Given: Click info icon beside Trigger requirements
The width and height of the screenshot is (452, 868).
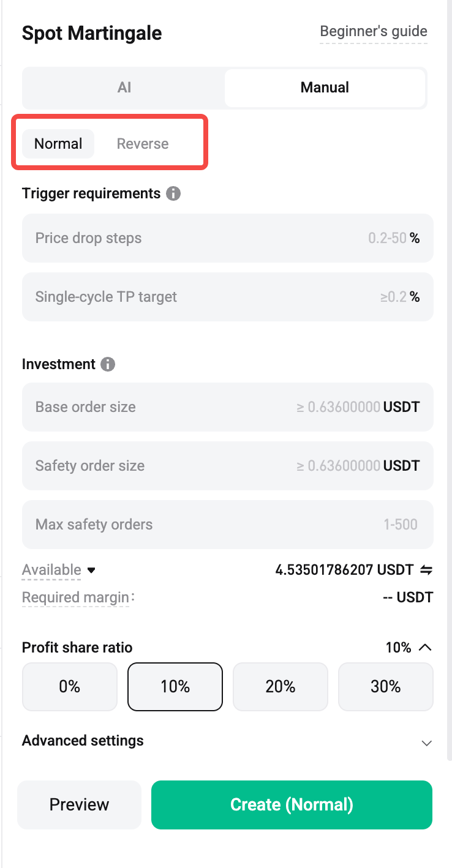Looking at the screenshot, I should pos(173,194).
